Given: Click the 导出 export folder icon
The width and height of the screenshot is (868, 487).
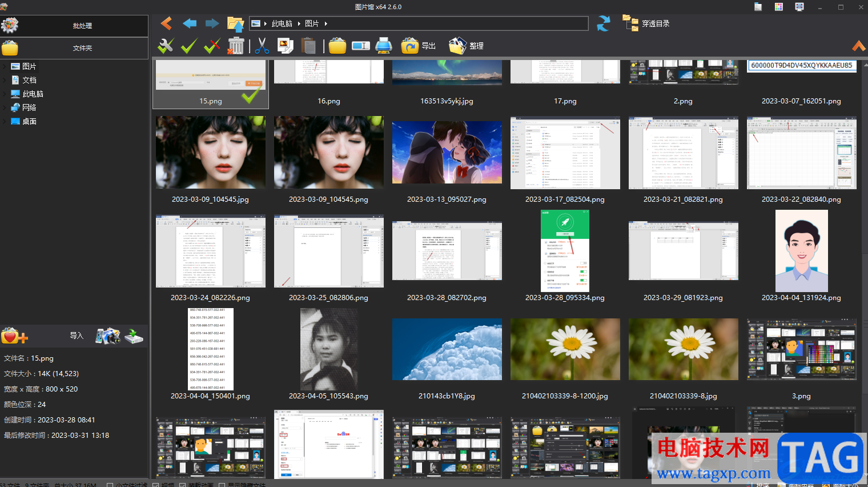Looking at the screenshot, I should pyautogui.click(x=409, y=46).
